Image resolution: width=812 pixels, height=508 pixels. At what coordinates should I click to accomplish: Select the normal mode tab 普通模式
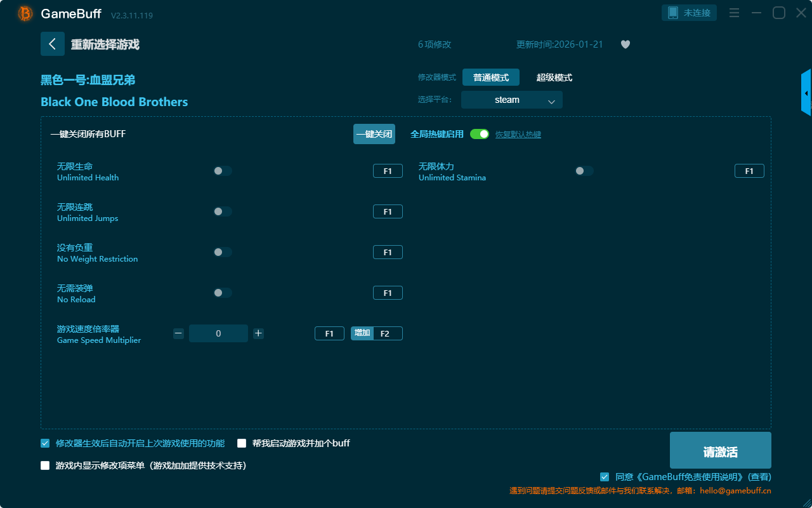(490, 77)
